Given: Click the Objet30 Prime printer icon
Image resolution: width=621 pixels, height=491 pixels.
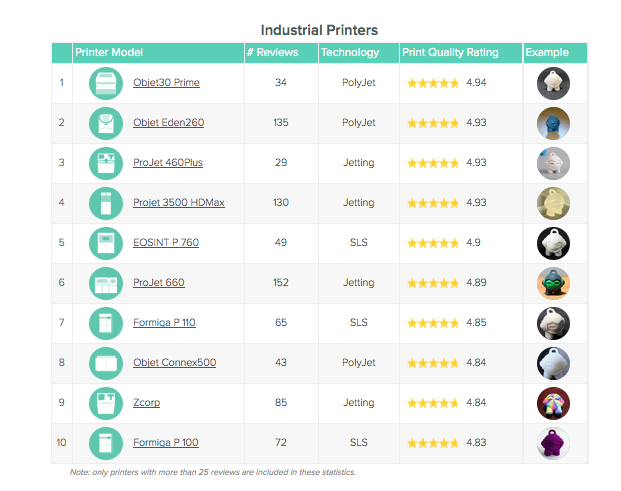Looking at the screenshot, I should (106, 83).
